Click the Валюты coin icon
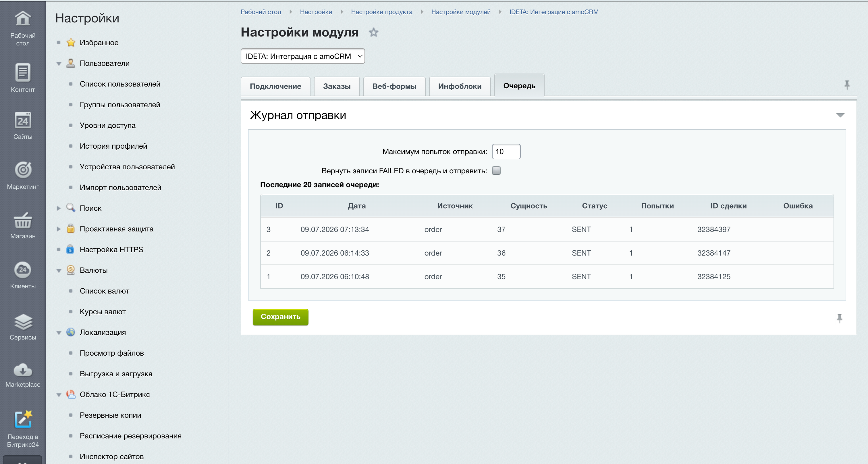Screen dimensions: 868x464 [x=70, y=270]
